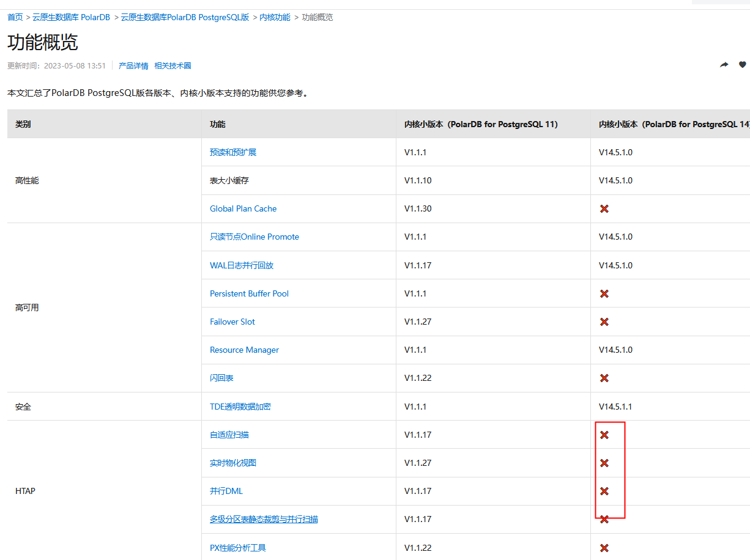Click the red X in 并行DML row
The height and width of the screenshot is (560, 750).
tap(604, 491)
